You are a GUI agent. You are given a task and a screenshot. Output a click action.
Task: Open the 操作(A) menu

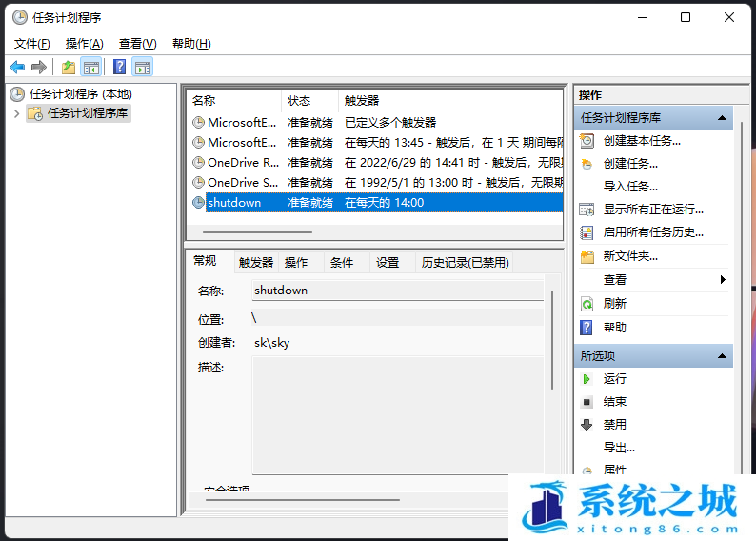(x=85, y=44)
